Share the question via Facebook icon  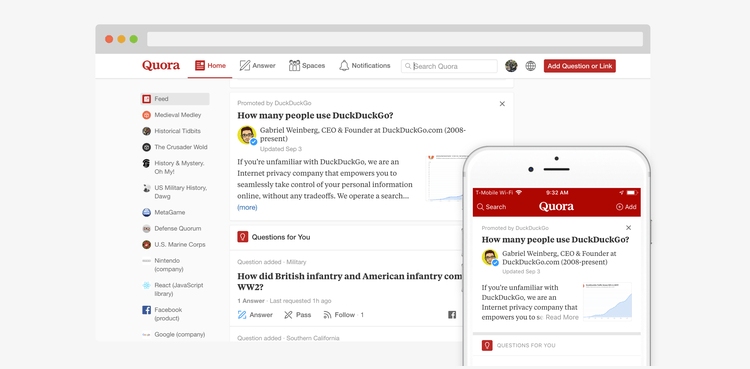452,315
